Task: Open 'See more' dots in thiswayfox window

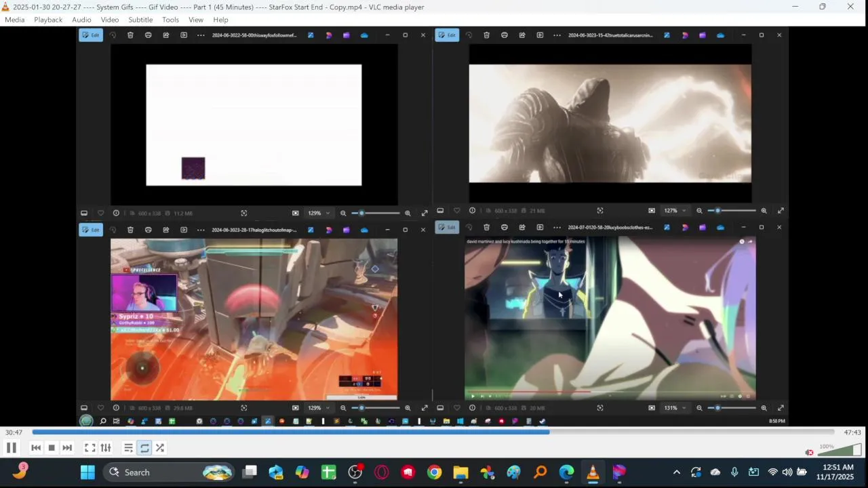Action: [201, 35]
